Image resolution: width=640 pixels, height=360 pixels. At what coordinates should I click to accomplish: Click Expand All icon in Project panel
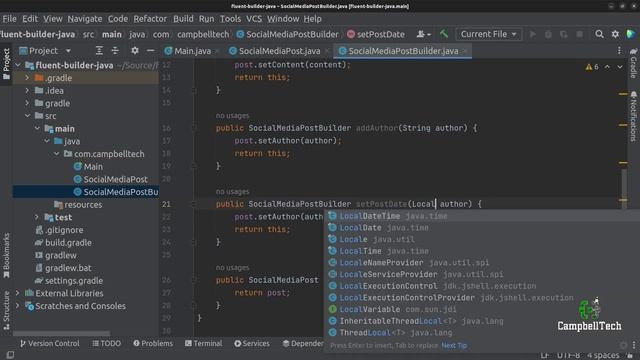click(x=99, y=51)
